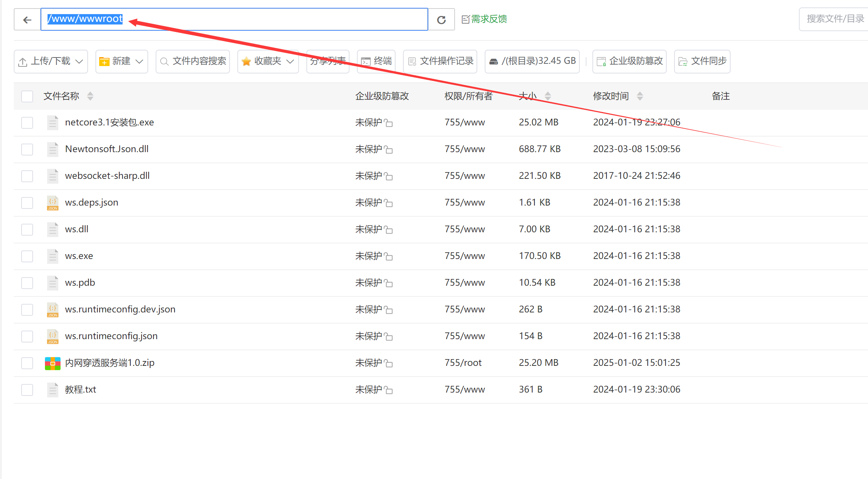Image resolution: width=868 pixels, height=479 pixels.
Task: Click the lock icon for ws.pdb
Action: point(388,283)
